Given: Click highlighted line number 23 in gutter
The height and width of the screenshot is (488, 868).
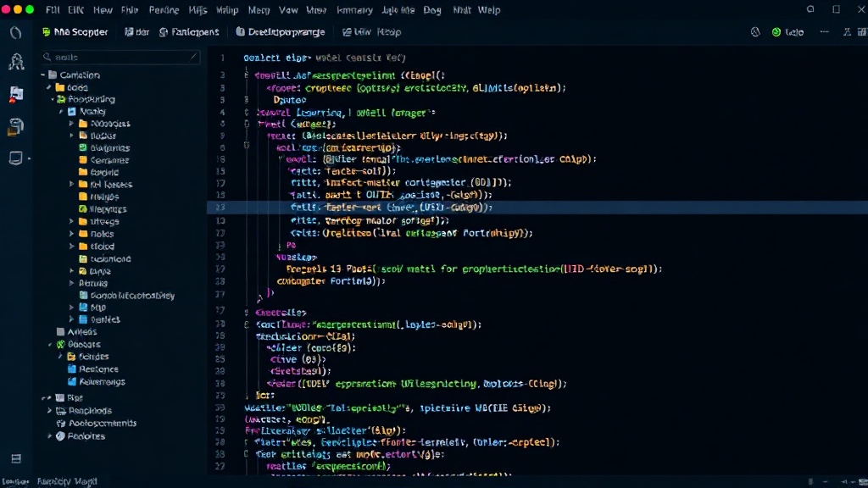Looking at the screenshot, I should [221, 208].
